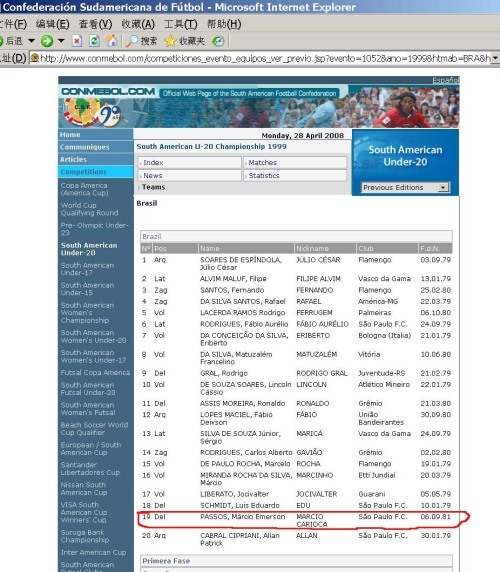Open the View (查看) menu
The height and width of the screenshot is (572, 500).
tap(96, 24)
